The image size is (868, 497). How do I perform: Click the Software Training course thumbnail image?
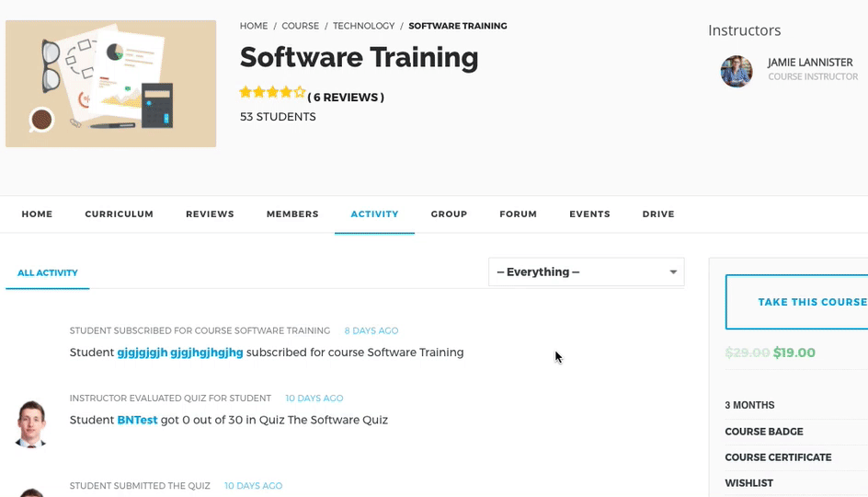tap(110, 84)
